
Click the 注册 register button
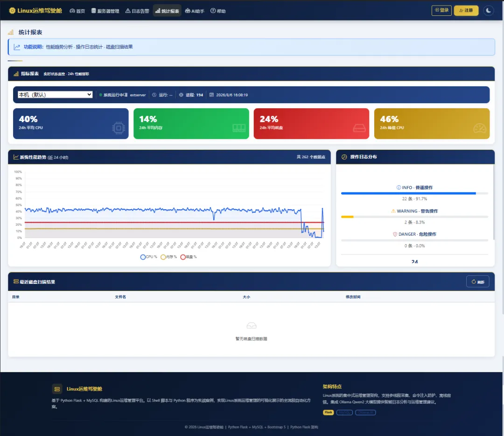[x=466, y=10]
